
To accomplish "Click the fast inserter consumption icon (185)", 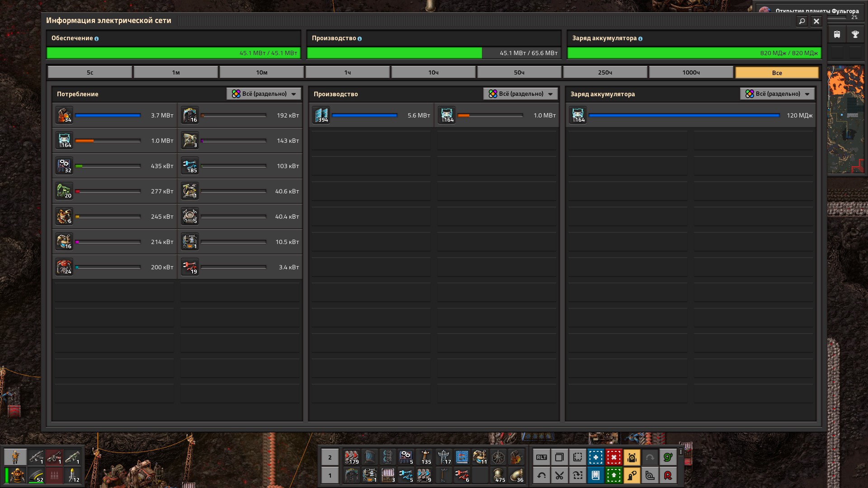I will (190, 166).
